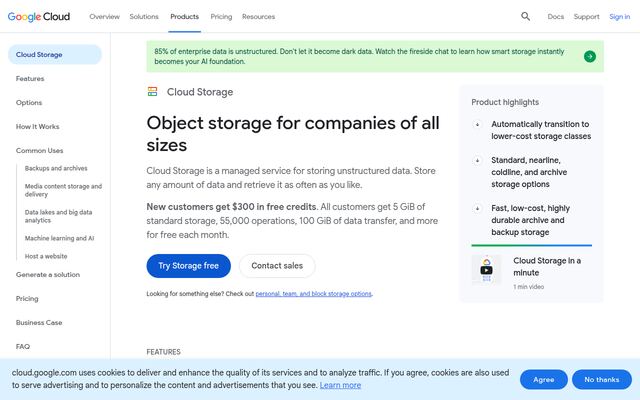Click the Cloud Storage product icon
The image size is (640, 400).
click(x=152, y=91)
